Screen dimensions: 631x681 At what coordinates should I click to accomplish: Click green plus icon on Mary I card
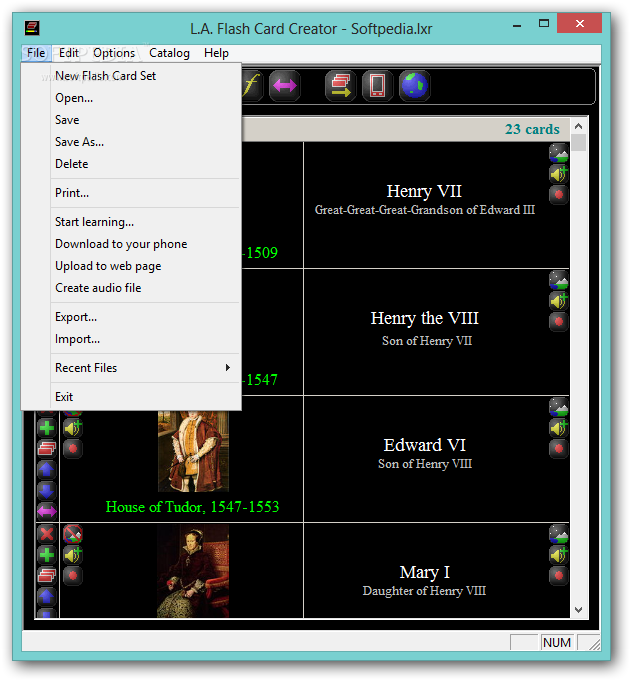(47, 555)
